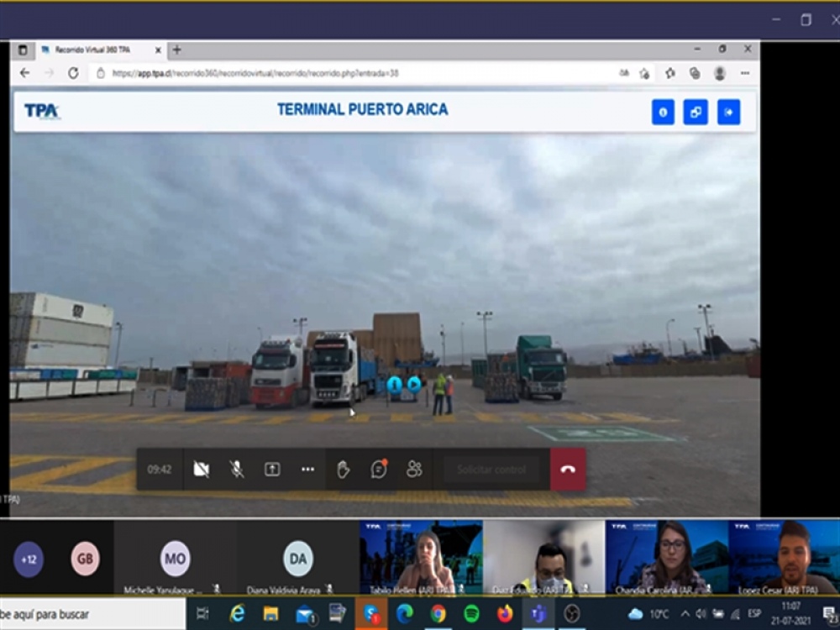
Task: Minimize the Edge browser window
Action: pyautogui.click(x=697, y=50)
